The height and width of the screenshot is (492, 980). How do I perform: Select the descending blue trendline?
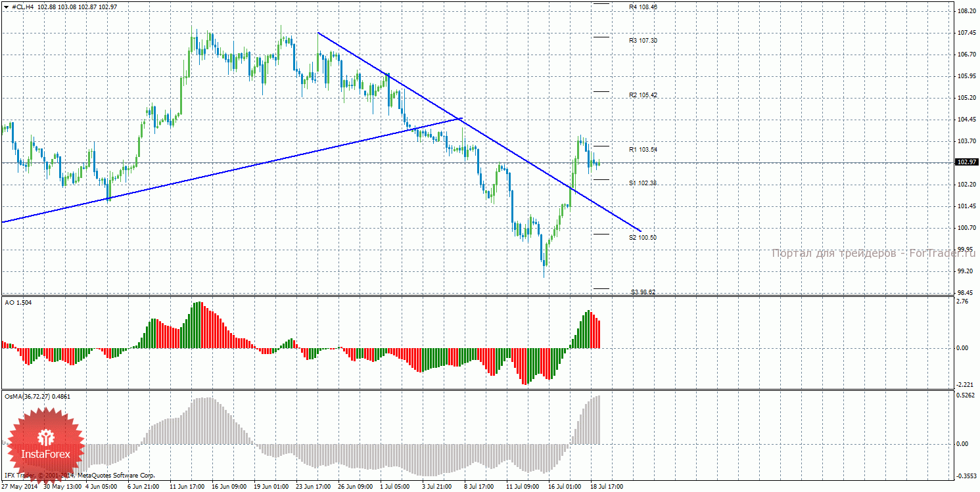(478, 131)
